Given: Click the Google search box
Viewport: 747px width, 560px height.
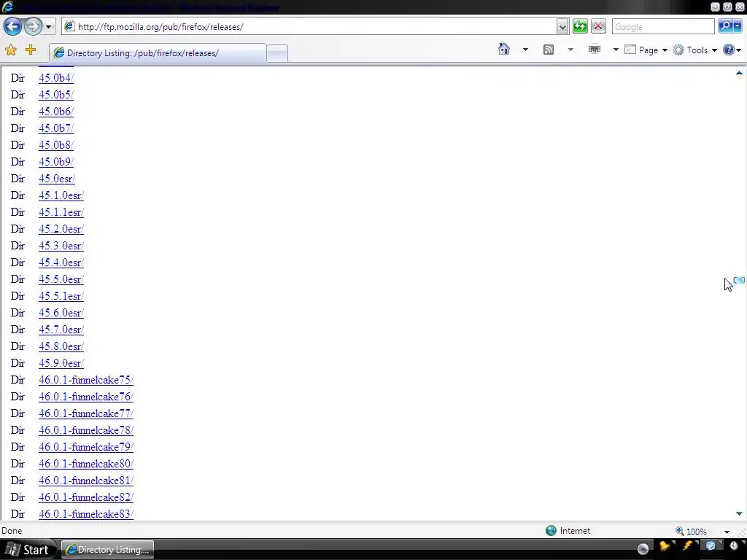Looking at the screenshot, I should click(x=663, y=27).
